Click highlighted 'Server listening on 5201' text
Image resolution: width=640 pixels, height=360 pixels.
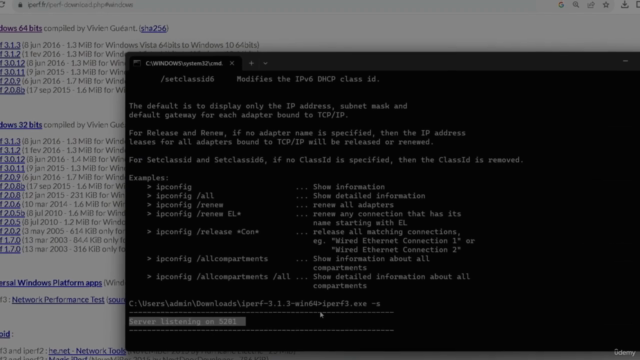tap(187, 322)
